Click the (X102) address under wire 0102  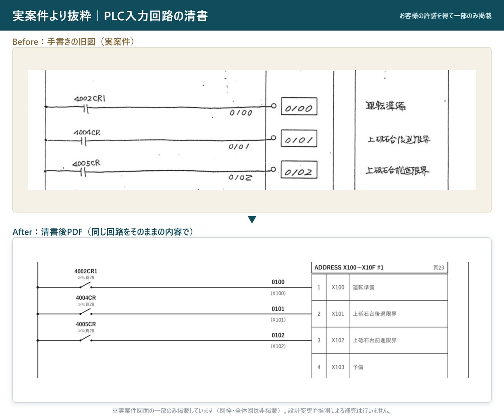(278, 346)
